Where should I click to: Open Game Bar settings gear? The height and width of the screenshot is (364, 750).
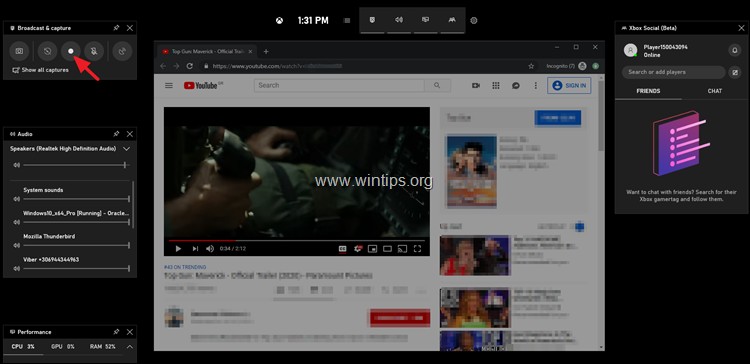coord(474,21)
